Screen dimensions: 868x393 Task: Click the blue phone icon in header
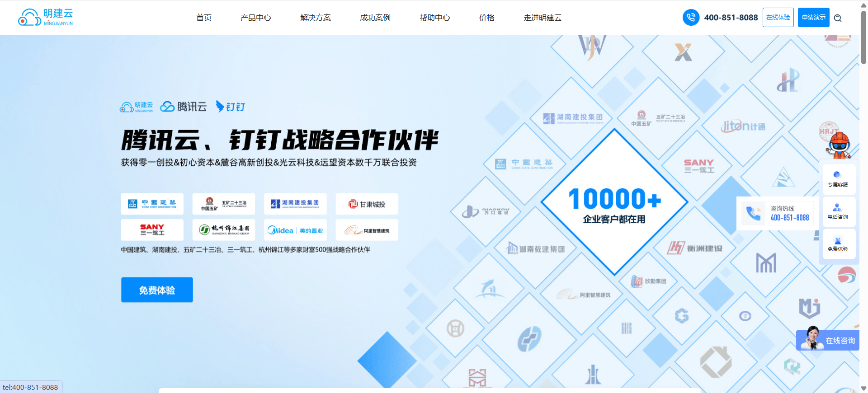click(691, 18)
